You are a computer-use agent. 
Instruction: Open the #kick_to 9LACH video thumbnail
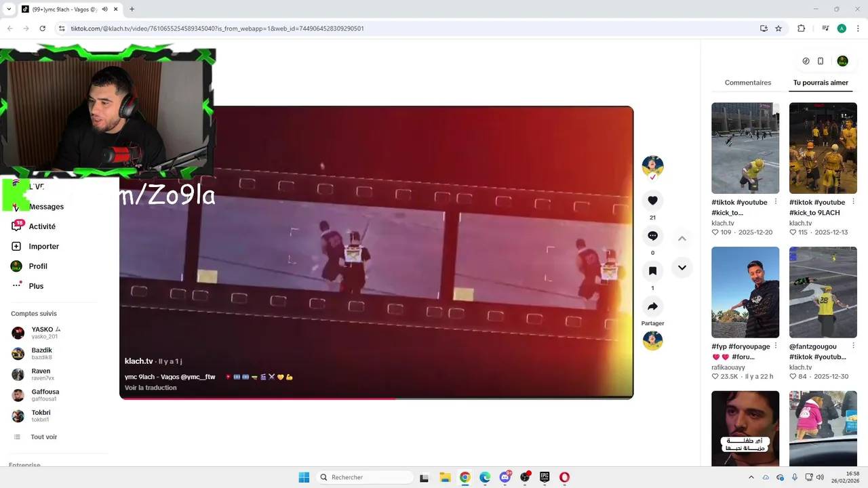click(x=823, y=148)
